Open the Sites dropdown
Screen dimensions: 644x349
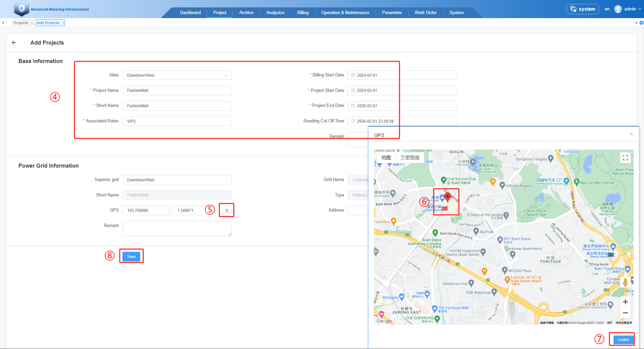(x=177, y=75)
